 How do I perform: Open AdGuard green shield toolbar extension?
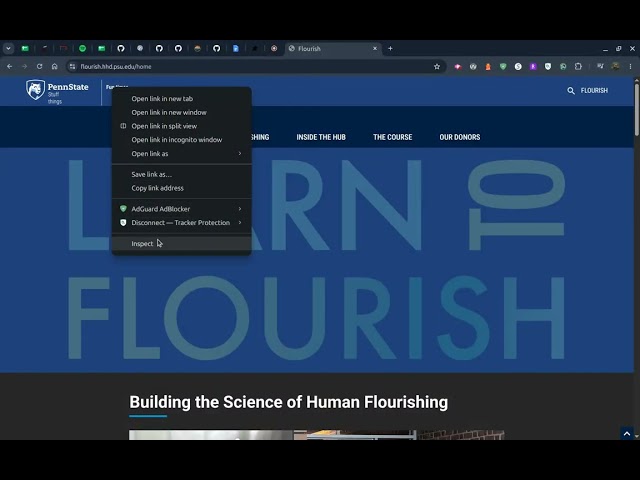tap(503, 67)
